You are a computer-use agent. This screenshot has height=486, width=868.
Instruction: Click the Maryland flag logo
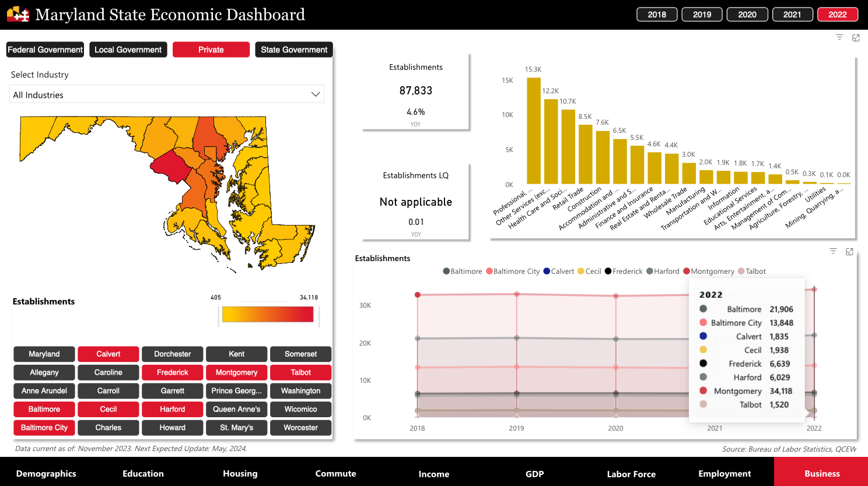tap(17, 15)
